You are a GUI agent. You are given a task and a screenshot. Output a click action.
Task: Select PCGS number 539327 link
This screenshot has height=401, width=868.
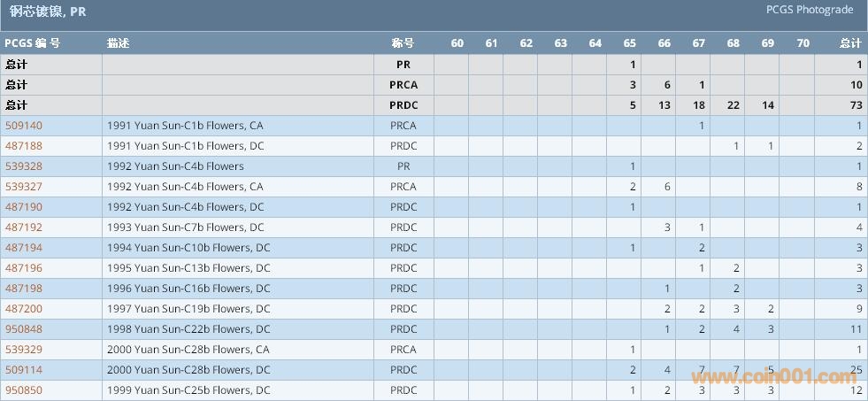click(24, 187)
